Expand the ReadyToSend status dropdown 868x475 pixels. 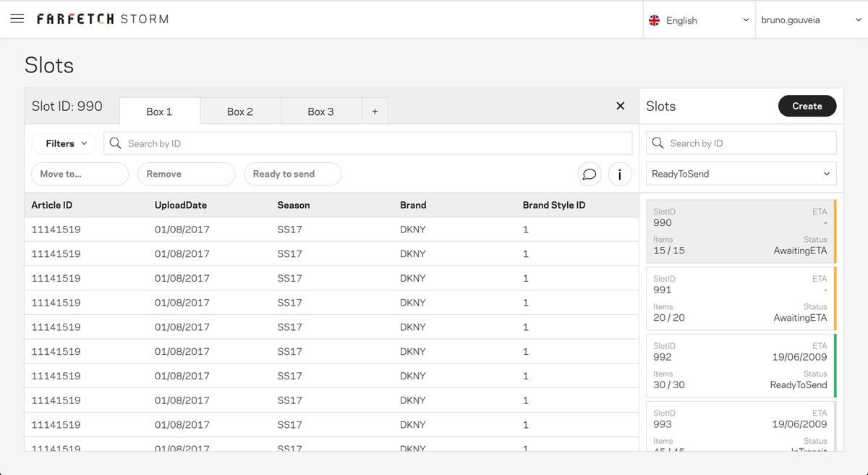[741, 174]
